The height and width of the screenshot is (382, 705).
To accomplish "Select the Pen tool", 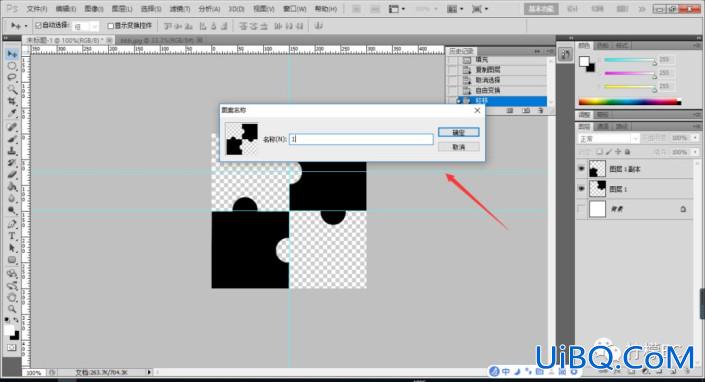I will pyautogui.click(x=12, y=224).
